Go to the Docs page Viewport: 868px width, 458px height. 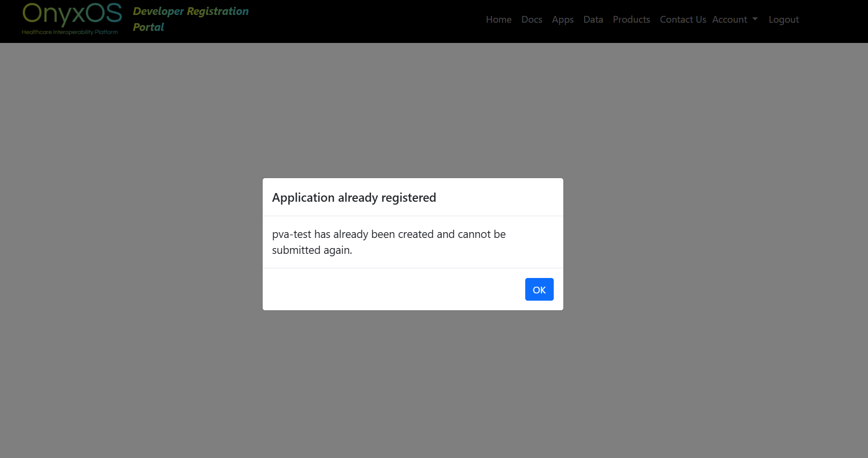click(x=532, y=19)
